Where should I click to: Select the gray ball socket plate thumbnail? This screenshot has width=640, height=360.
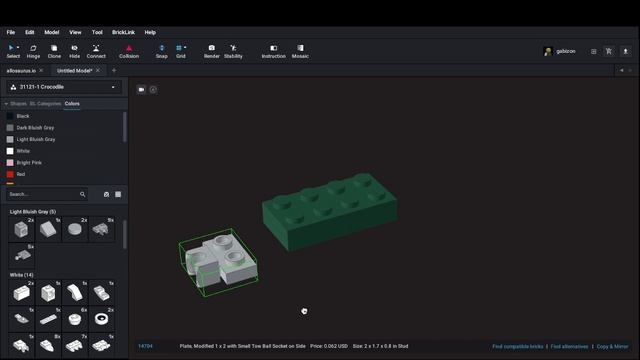tap(102, 229)
